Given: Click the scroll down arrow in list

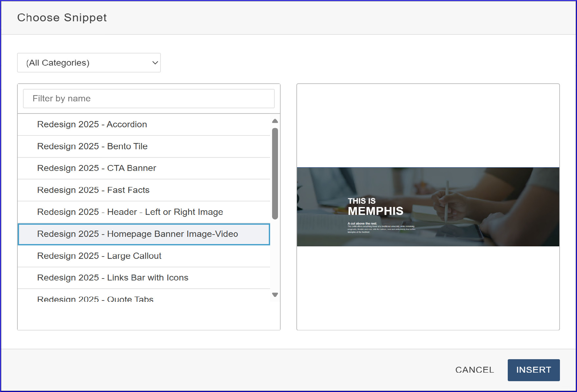Looking at the screenshot, I should [x=275, y=295].
